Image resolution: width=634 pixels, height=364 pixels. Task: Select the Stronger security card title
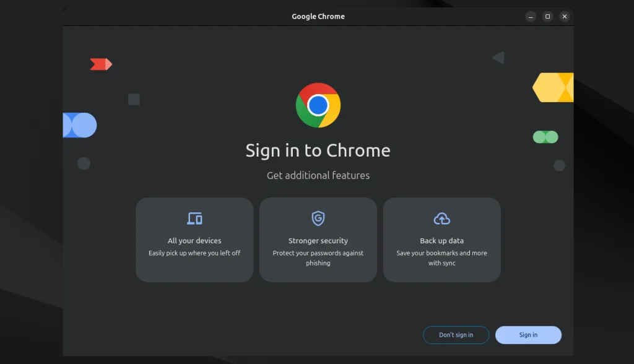click(x=318, y=241)
